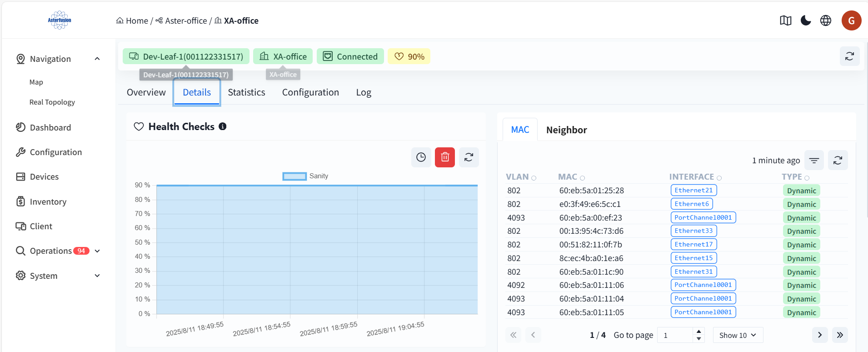Click the Ethernet6 interface tag
868x352 pixels.
[x=692, y=204]
